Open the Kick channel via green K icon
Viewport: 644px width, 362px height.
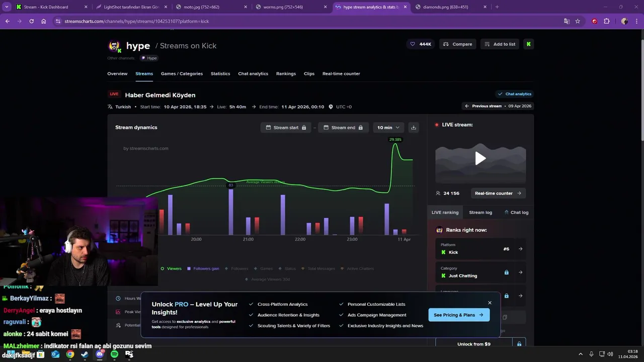(528, 44)
